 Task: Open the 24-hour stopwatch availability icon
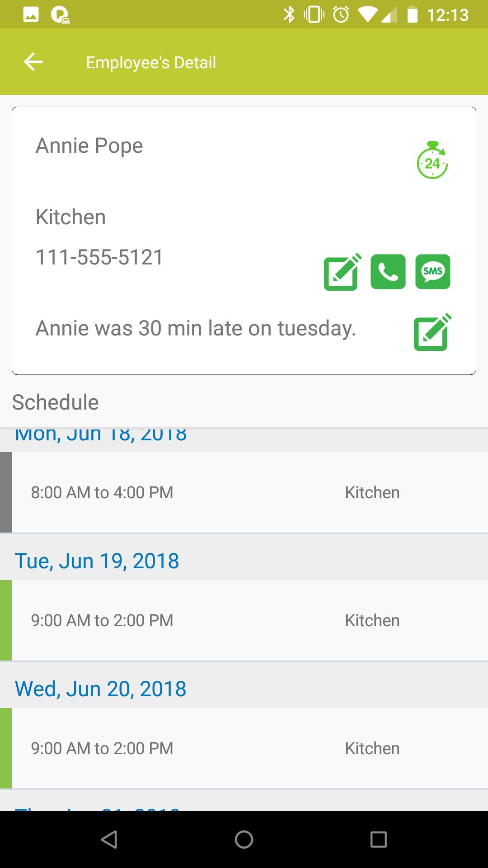point(432,160)
